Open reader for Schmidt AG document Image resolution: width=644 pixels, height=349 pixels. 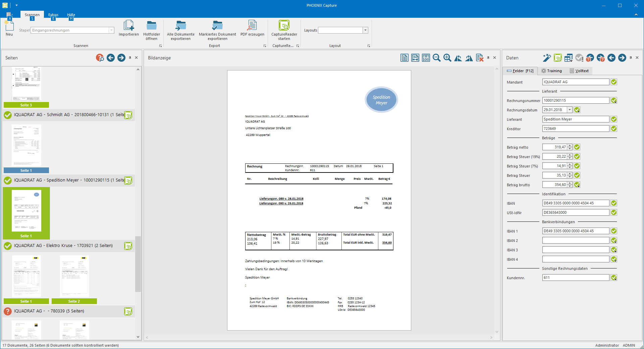128,115
